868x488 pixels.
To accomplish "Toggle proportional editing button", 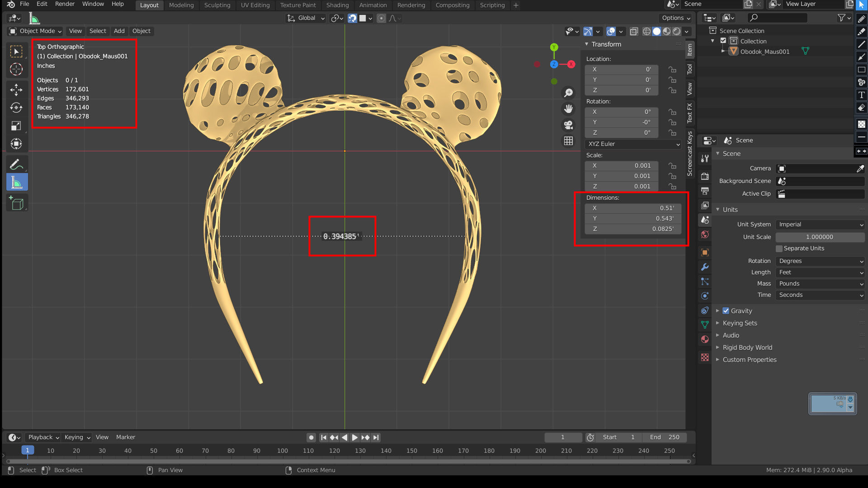I will pyautogui.click(x=381, y=18).
